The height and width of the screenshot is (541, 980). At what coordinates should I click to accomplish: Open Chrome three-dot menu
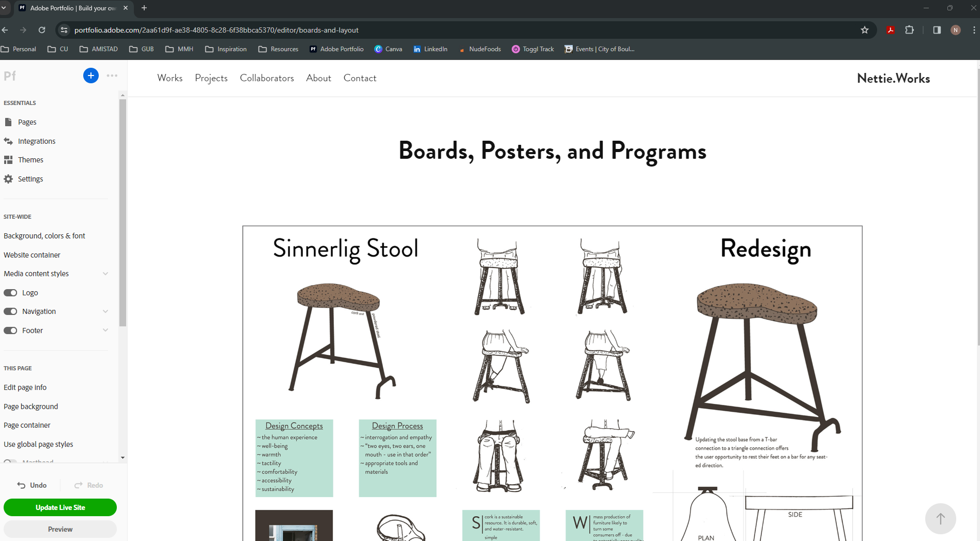tap(974, 30)
